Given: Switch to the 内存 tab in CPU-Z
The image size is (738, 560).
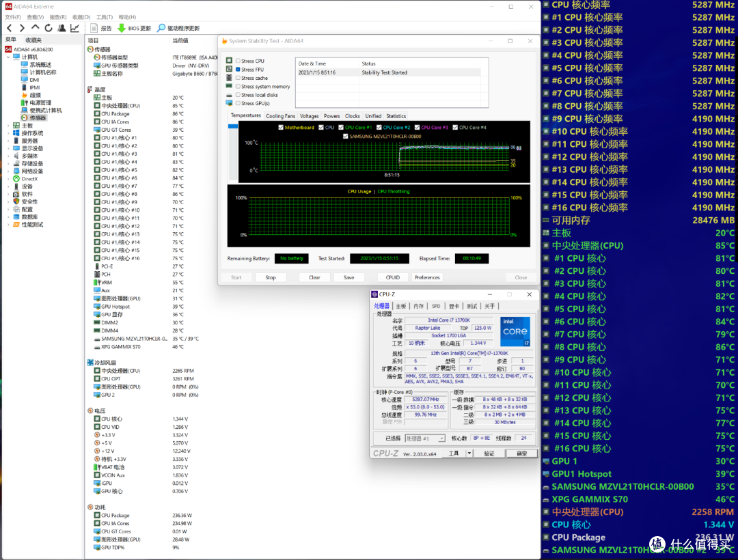Looking at the screenshot, I should (419, 306).
